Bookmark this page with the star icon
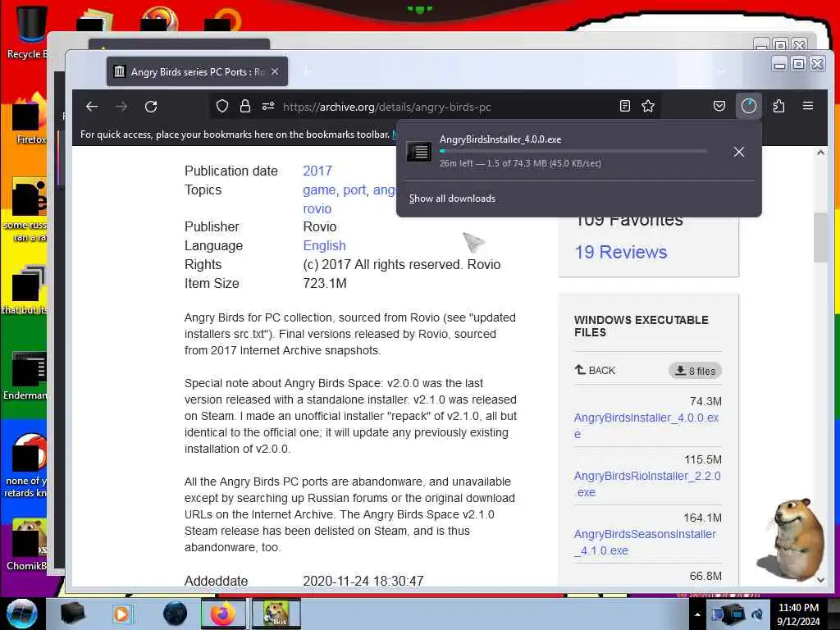The width and height of the screenshot is (840, 630). click(x=648, y=106)
